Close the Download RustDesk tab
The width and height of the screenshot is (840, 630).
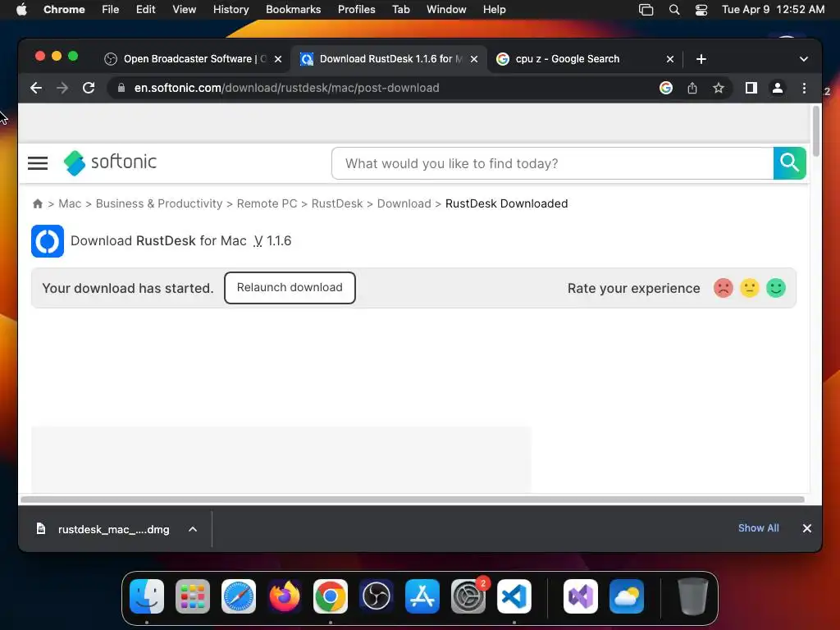pos(474,59)
